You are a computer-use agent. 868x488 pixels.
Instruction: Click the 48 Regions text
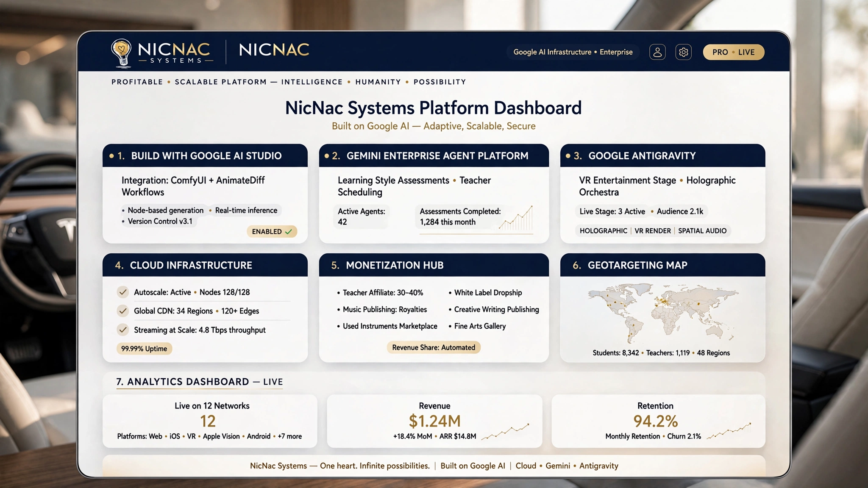pyautogui.click(x=713, y=353)
